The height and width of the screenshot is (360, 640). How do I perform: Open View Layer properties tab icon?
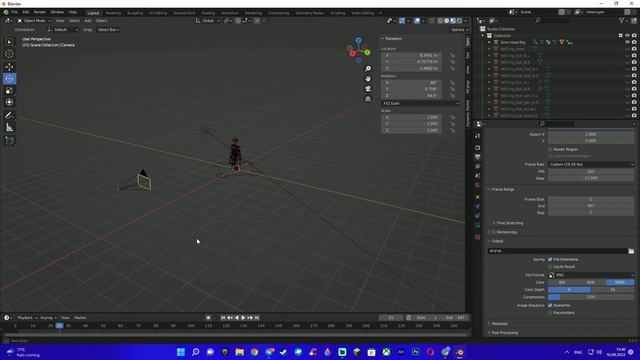tap(478, 166)
